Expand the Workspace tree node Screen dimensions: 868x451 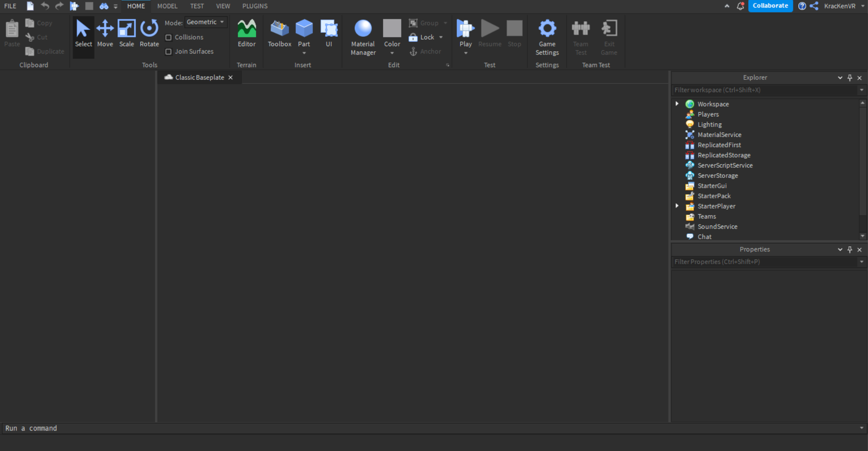(677, 104)
